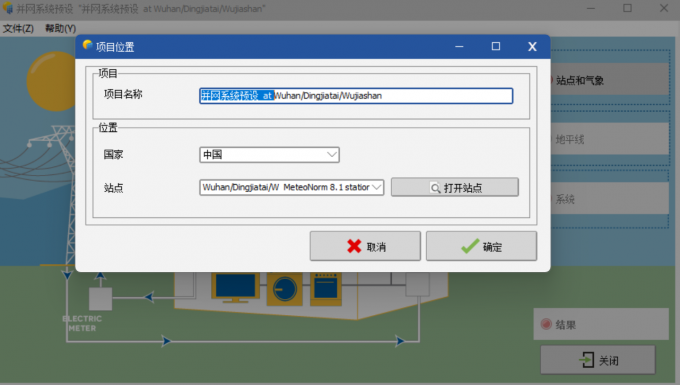
Task: Click the ELECTRIC METER label text
Action: (82, 323)
